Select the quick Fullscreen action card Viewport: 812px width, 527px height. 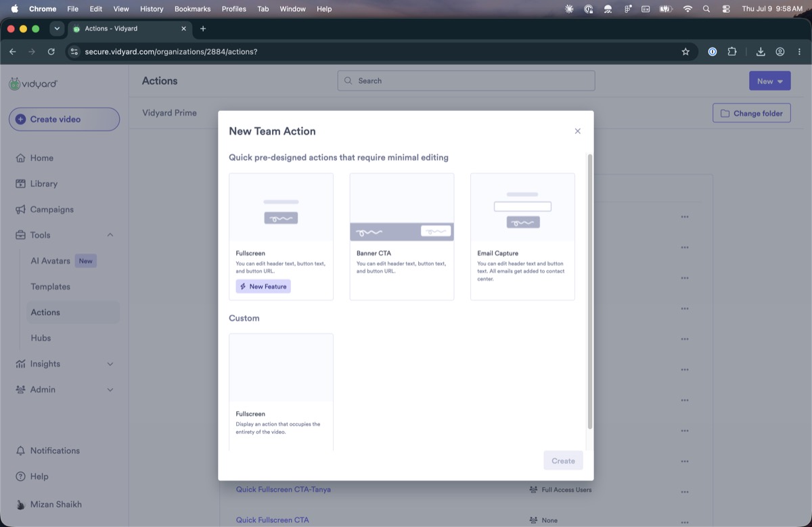tap(281, 237)
